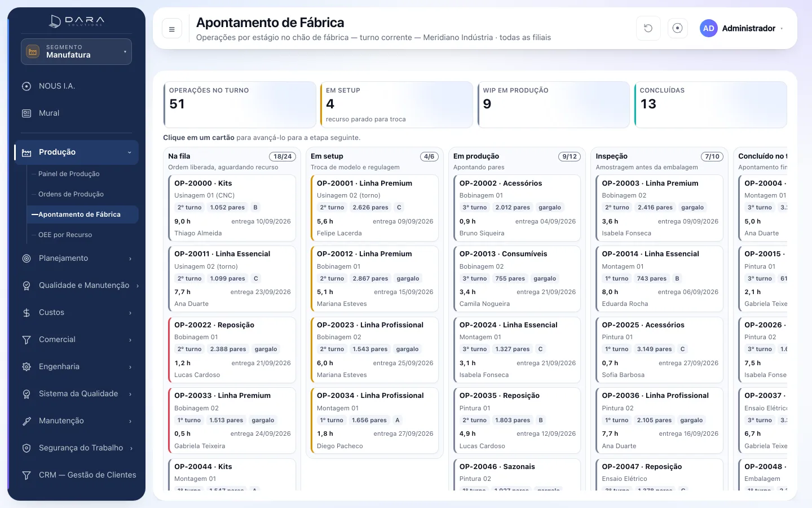
Task: Advance card OP-20011 · Linha Essencial
Action: coord(232,279)
